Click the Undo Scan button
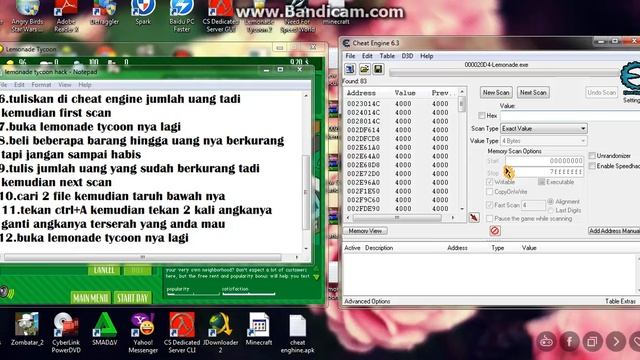Screen dimensions: 640x360 point(601,93)
